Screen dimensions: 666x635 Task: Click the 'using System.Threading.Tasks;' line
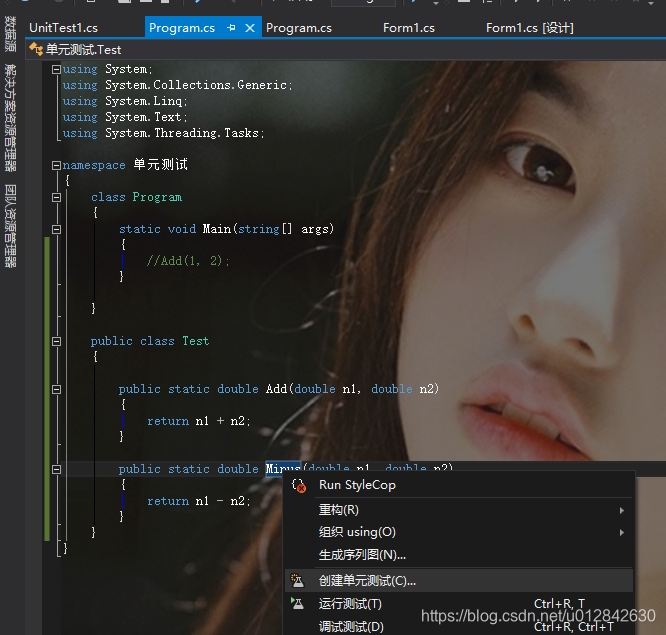click(164, 133)
